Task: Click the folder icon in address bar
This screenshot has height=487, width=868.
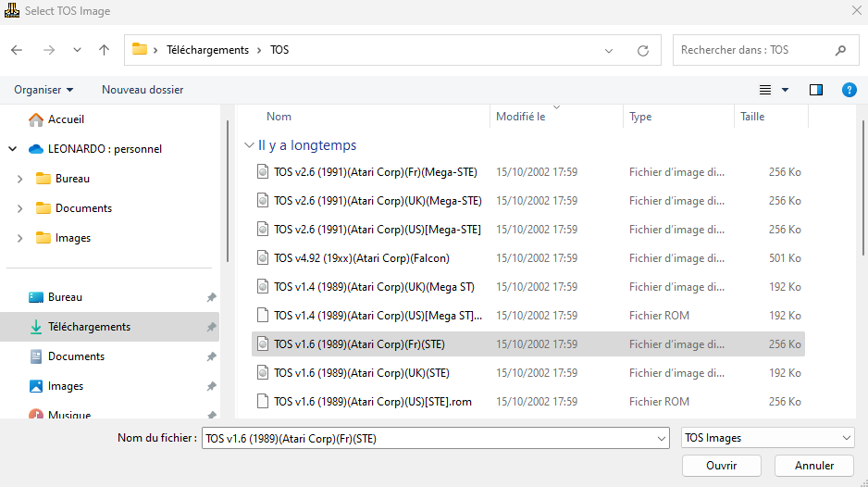Action: click(140, 49)
